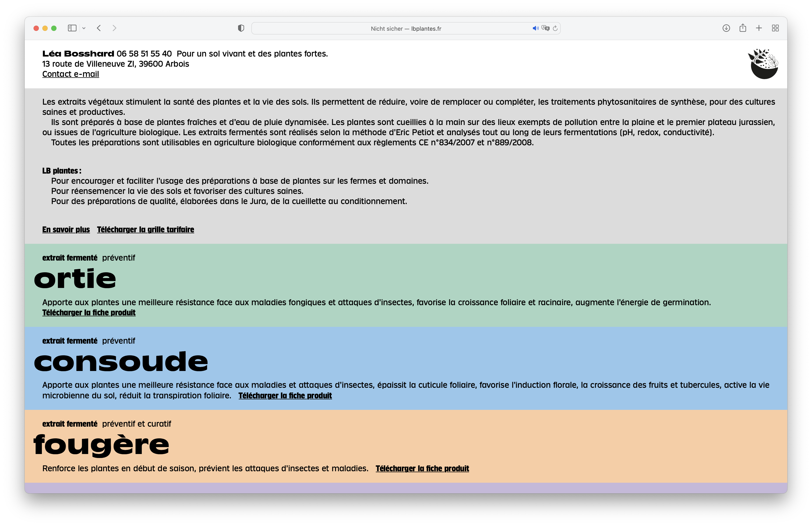Image resolution: width=812 pixels, height=526 pixels.
Task: Open the Contact e-mail link
Action: 71,74
